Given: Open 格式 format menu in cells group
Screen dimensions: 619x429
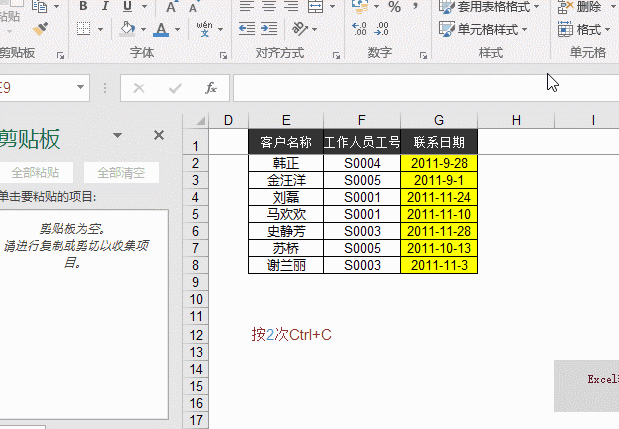Looking at the screenshot, I should pos(584,29).
